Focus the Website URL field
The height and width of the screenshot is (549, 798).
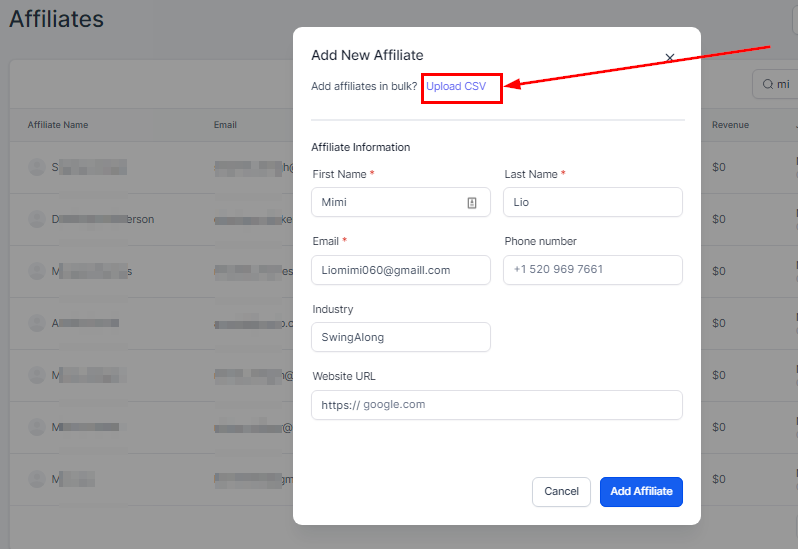coord(497,405)
